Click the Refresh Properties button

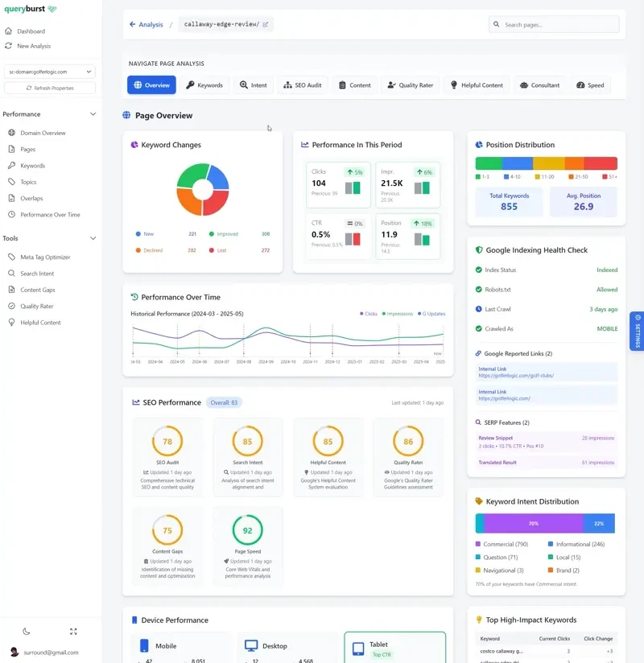click(x=50, y=88)
